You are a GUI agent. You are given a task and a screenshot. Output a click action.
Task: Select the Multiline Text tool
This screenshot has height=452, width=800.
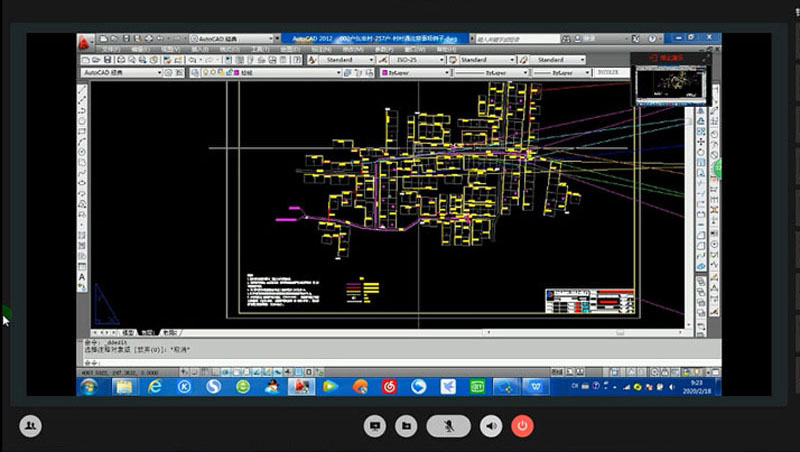tap(83, 277)
